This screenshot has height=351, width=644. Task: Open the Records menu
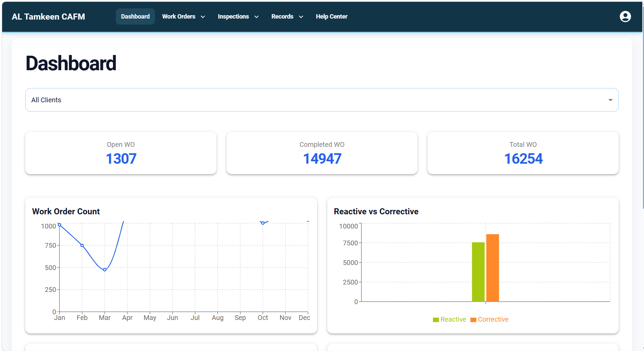(x=287, y=17)
